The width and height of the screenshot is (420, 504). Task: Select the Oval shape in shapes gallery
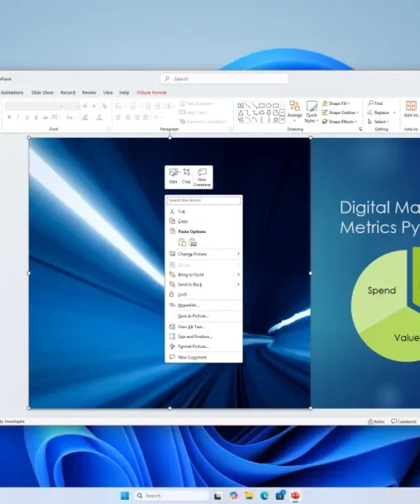(269, 105)
